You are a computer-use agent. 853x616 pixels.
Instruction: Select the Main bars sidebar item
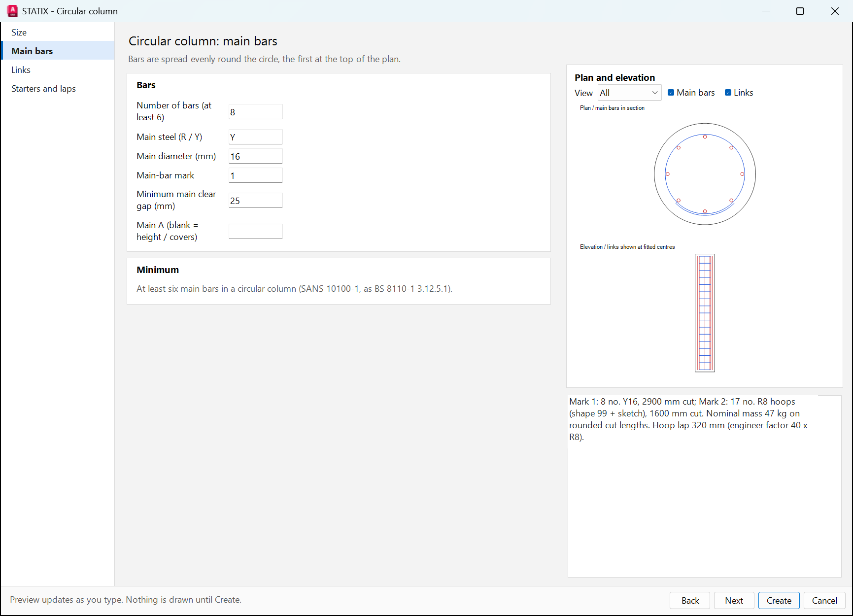(x=58, y=51)
